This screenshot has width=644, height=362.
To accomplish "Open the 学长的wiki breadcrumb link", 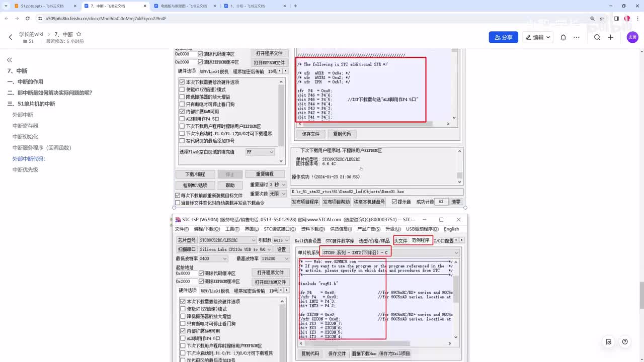I will [31, 34].
